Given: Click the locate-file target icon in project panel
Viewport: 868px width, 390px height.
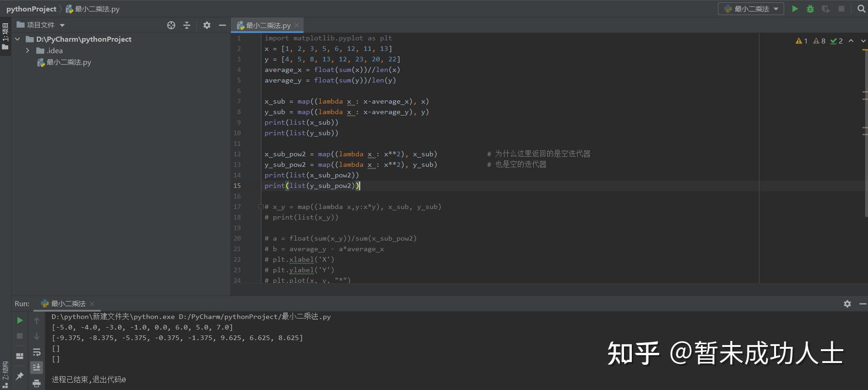Looking at the screenshot, I should click(171, 25).
